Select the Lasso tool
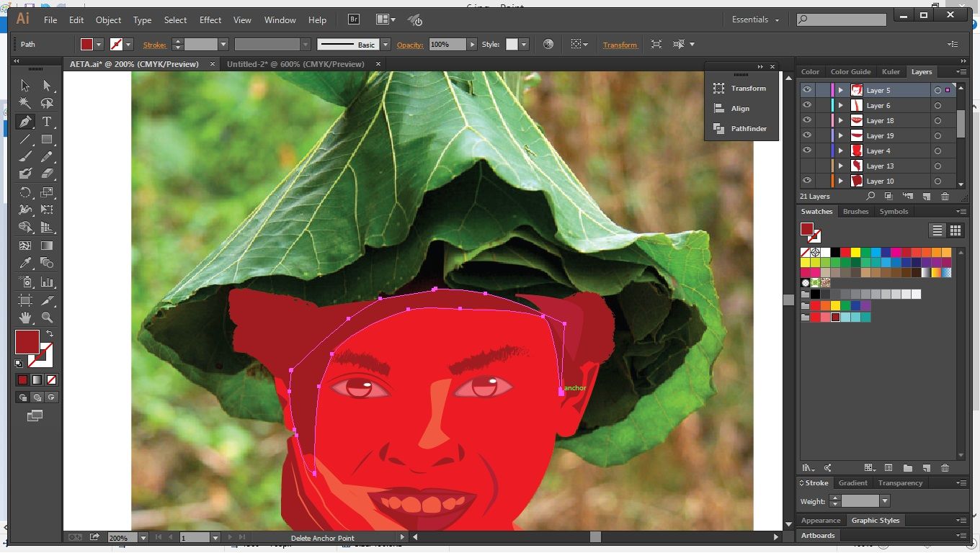 (47, 103)
